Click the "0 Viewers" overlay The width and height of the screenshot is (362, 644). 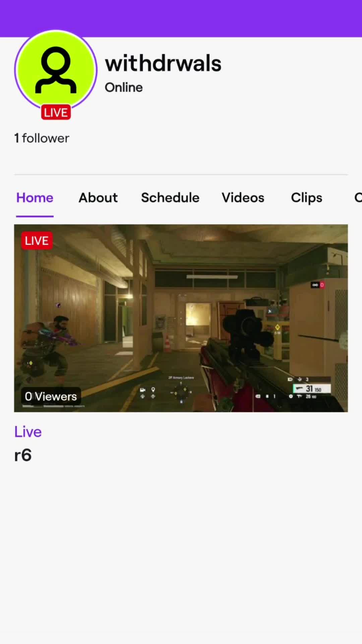(x=51, y=396)
